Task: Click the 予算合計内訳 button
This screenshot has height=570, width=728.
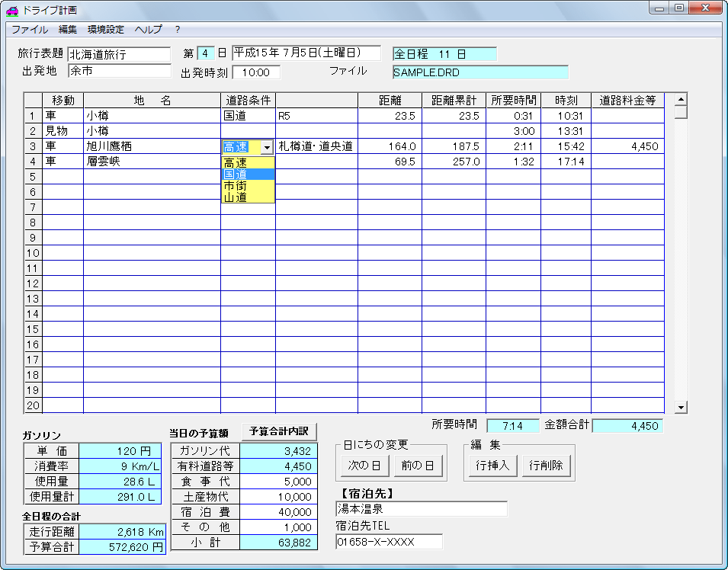Action: pos(279,431)
